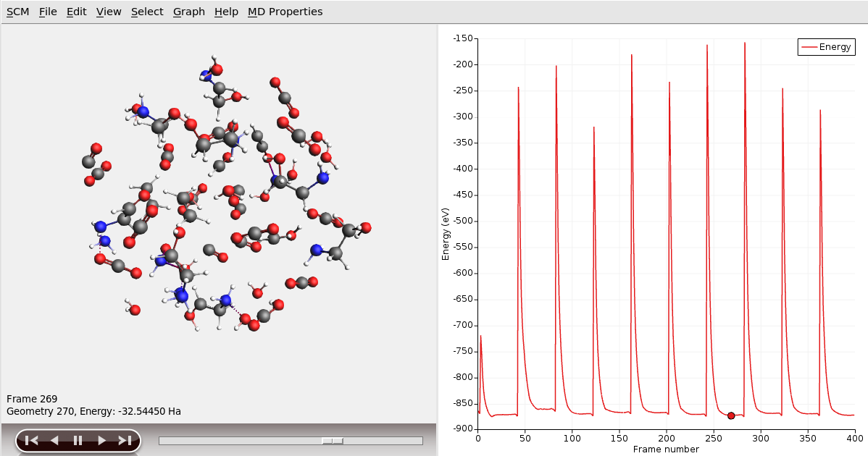Image resolution: width=868 pixels, height=456 pixels.
Task: Open the Select menu
Action: [147, 12]
